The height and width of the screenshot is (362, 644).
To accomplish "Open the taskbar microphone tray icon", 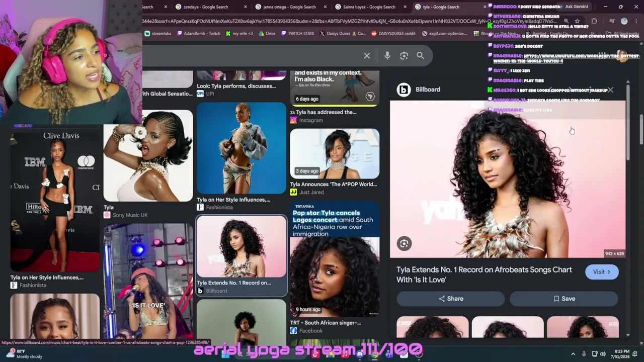I will click(584, 354).
